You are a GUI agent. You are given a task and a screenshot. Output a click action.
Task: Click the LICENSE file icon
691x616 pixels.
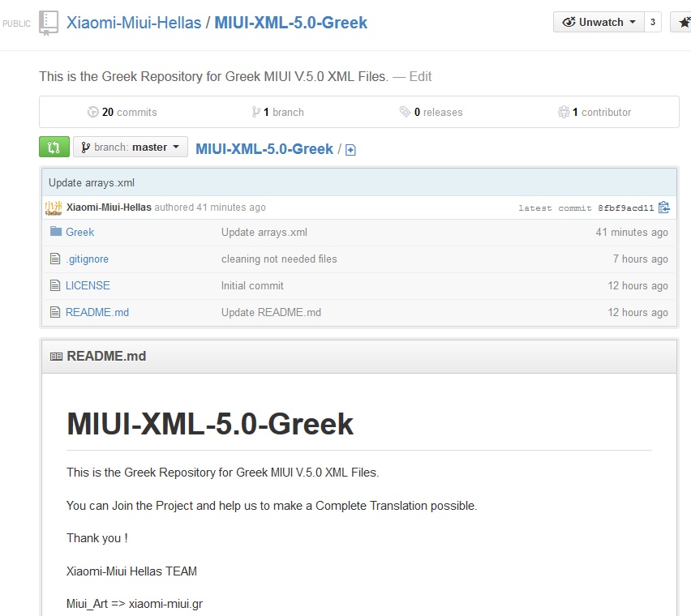click(56, 285)
